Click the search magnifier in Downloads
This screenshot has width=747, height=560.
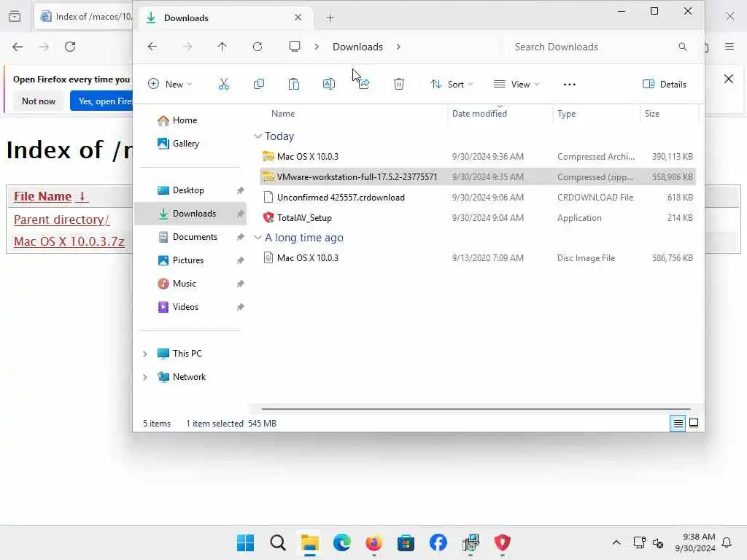coord(683,47)
